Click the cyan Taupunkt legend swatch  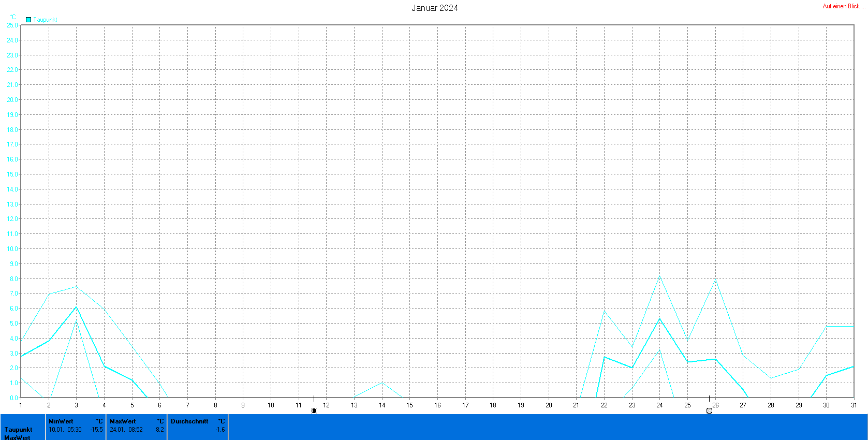tap(28, 20)
